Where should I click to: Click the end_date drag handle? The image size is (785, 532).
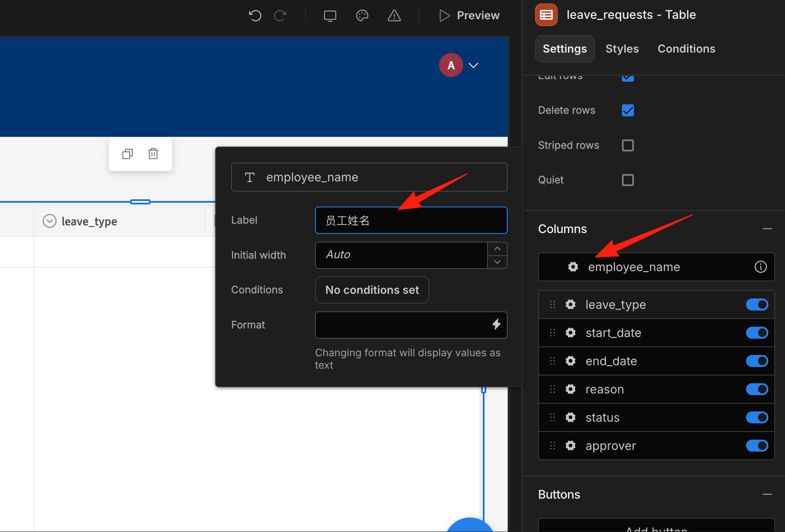click(x=553, y=361)
